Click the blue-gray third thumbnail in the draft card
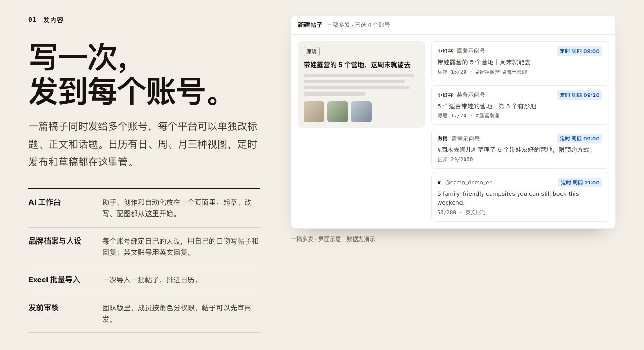This screenshot has height=350, width=644. (x=361, y=112)
